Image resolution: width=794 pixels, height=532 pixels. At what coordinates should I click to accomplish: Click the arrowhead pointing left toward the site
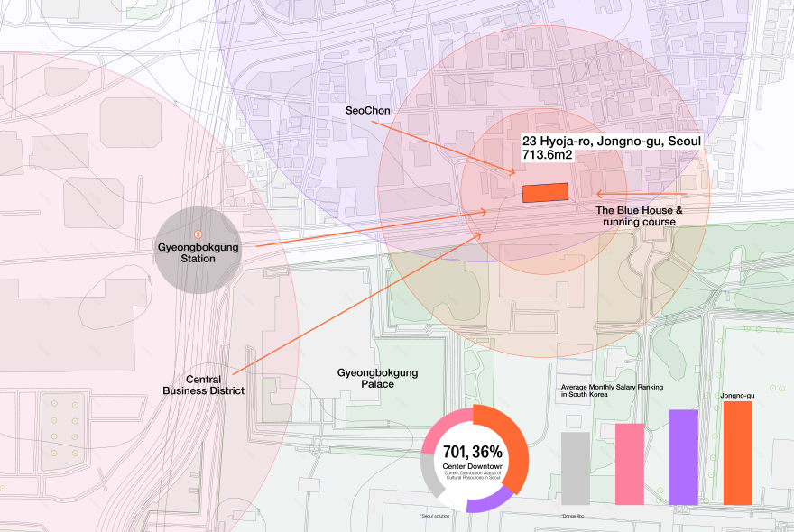(598, 193)
